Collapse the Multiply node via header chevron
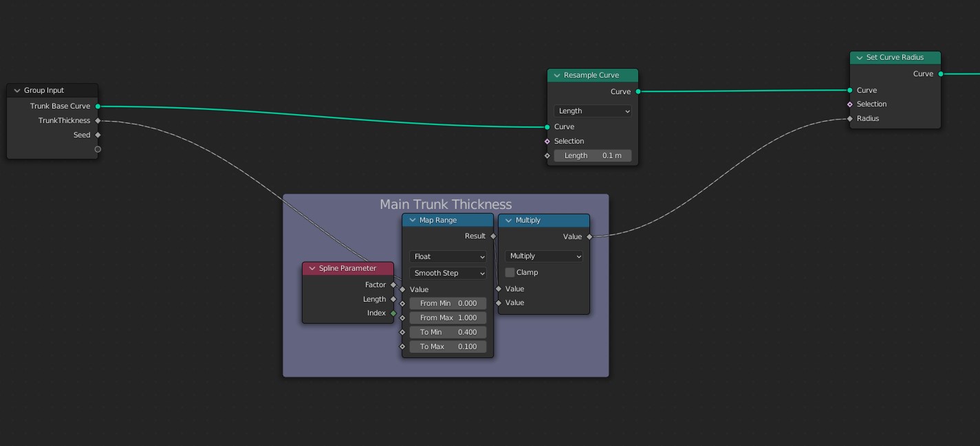The height and width of the screenshot is (446, 980). [x=509, y=221]
